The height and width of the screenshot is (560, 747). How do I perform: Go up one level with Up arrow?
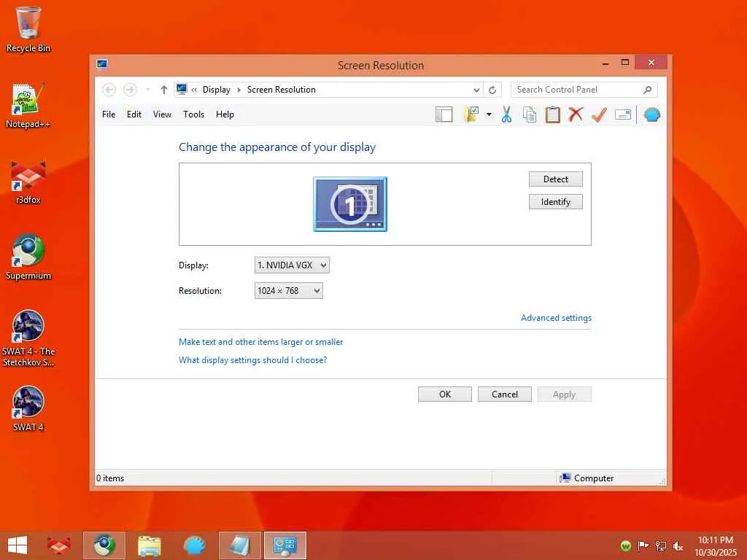pos(164,90)
